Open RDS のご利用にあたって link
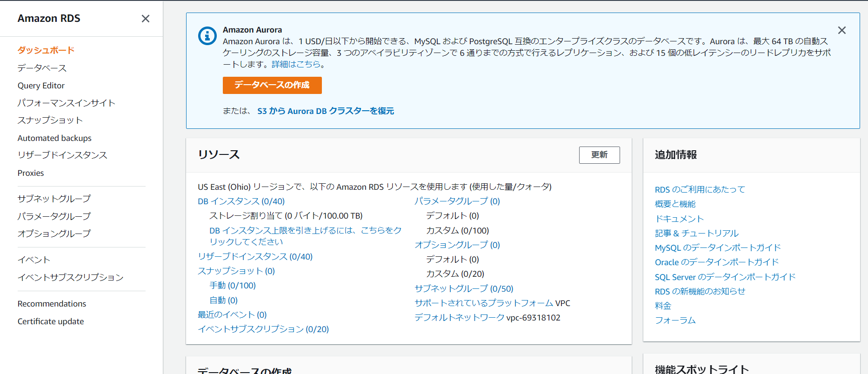 700,190
